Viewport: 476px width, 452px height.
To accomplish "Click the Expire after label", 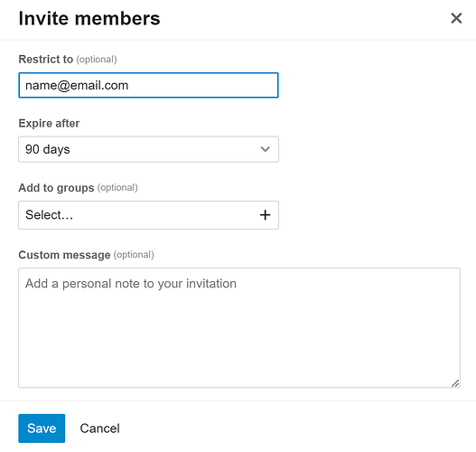I will (49, 123).
